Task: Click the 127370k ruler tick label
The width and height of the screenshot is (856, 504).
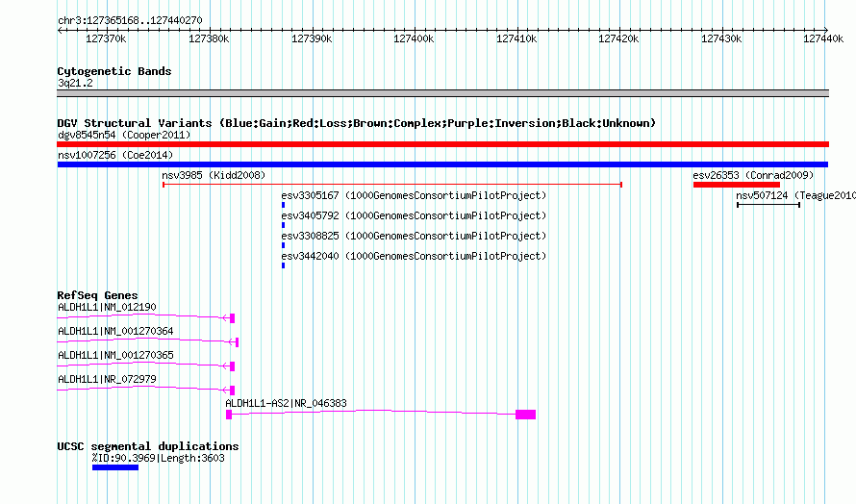Action: coord(106,38)
